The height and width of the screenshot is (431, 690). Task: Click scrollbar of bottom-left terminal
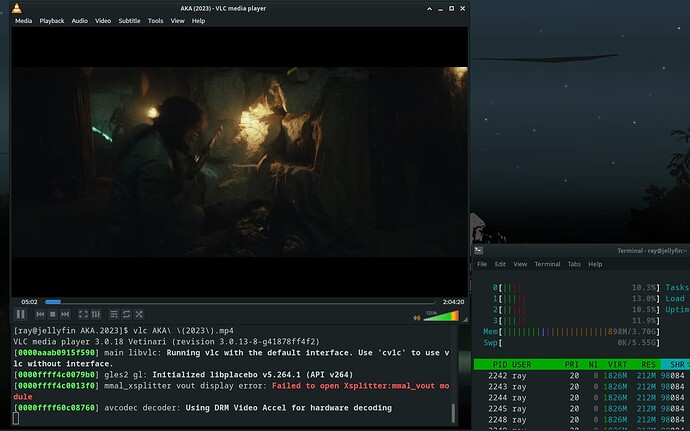(453, 413)
